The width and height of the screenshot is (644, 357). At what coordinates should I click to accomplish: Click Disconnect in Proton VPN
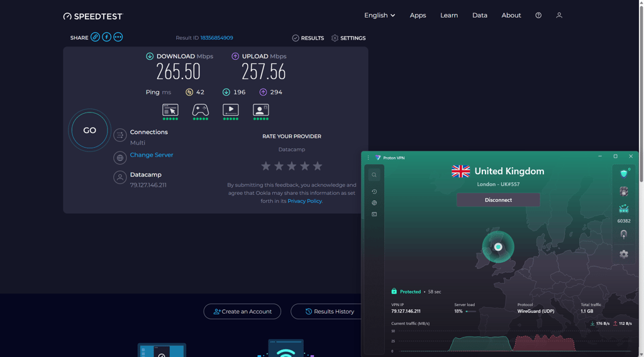pos(498,200)
